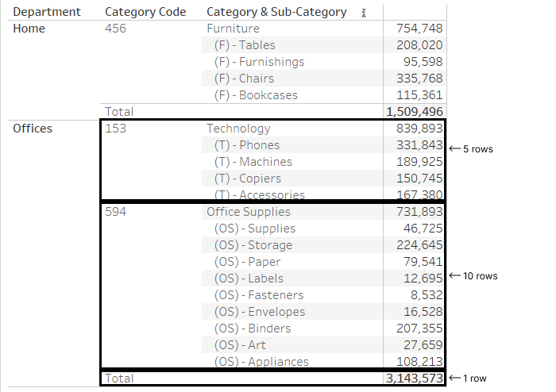Click the Category & Sub-Category header
Image resolution: width=556 pixels, height=392 pixels.
click(276, 12)
